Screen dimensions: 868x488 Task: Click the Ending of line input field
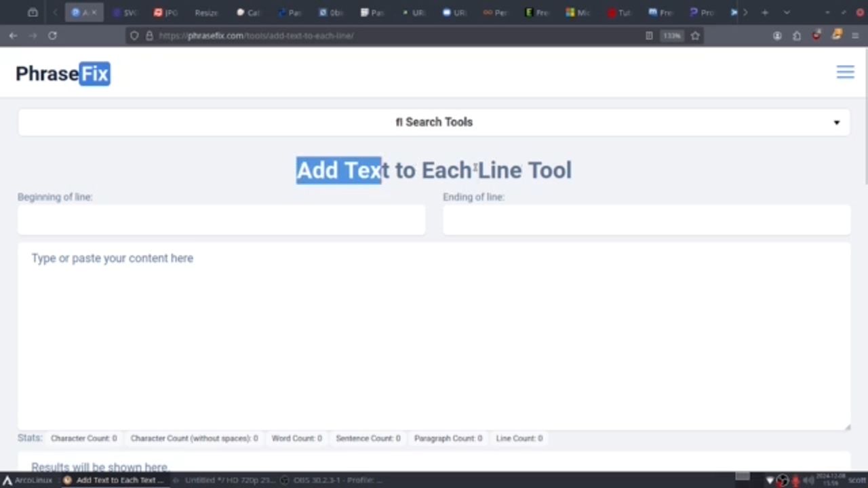[646, 220]
